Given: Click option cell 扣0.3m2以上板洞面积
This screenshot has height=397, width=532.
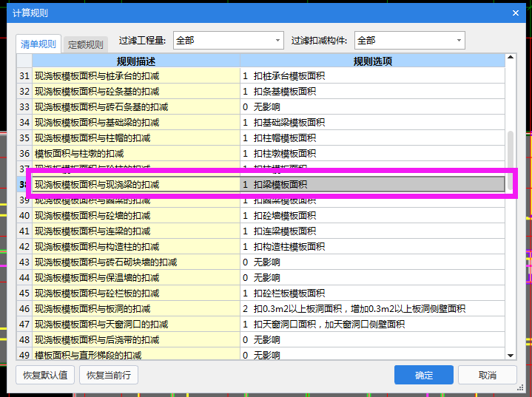Looking at the screenshot, I should click(x=372, y=309).
